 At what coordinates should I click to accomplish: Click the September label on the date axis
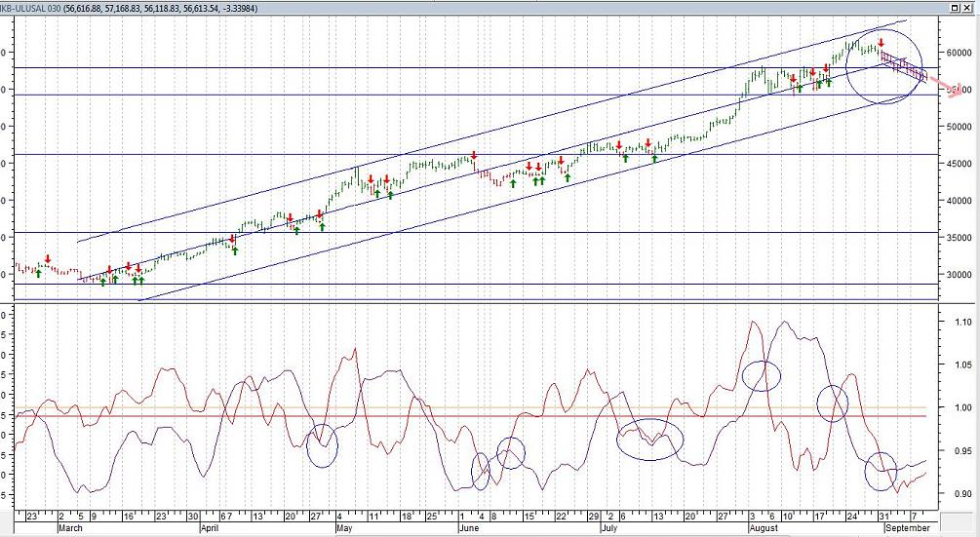pyautogui.click(x=908, y=528)
